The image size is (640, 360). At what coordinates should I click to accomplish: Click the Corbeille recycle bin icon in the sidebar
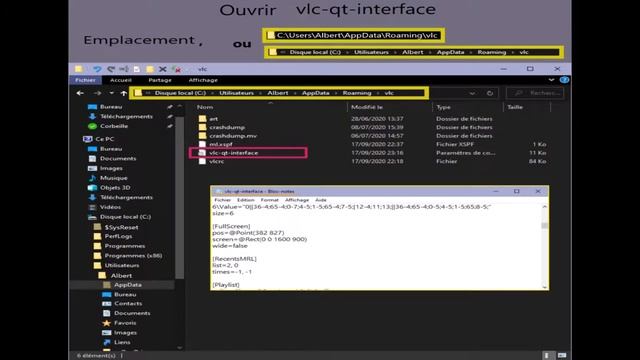92,126
